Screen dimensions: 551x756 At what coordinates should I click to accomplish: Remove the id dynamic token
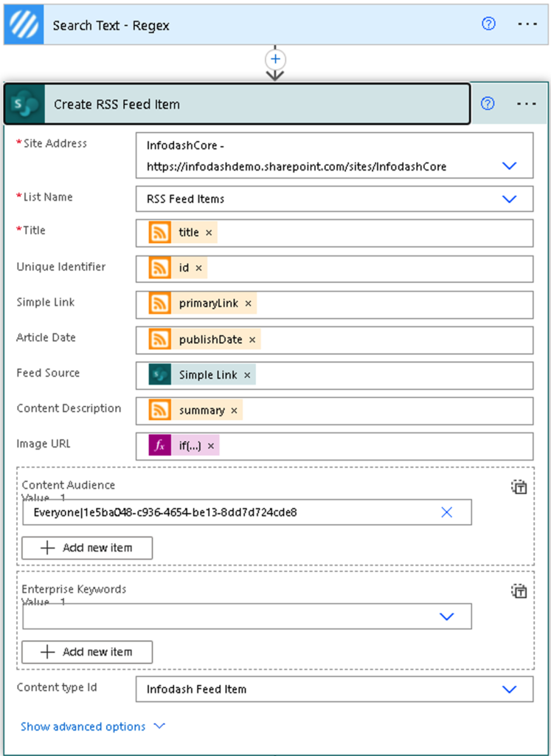198,268
